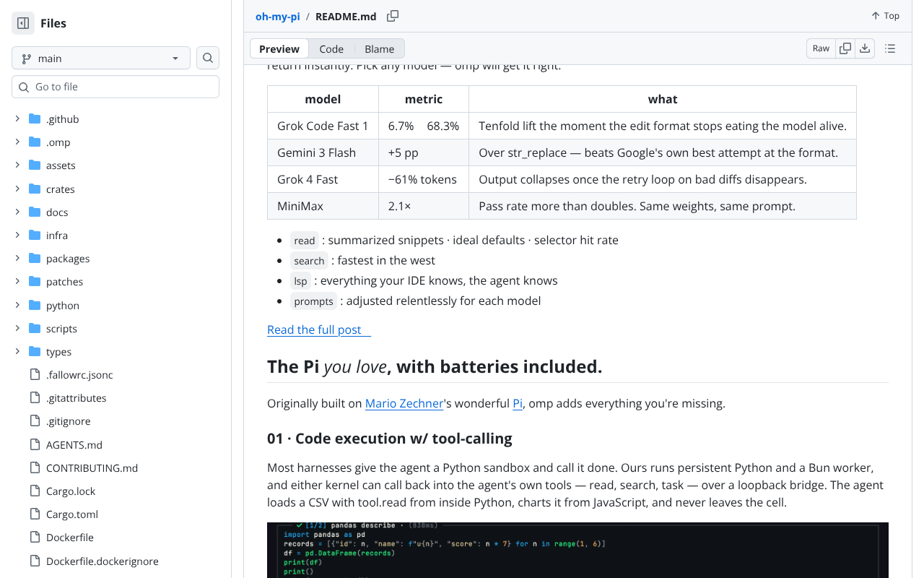The height and width of the screenshot is (578, 924).
Task: Open the Read the full post link
Action: 319,329
